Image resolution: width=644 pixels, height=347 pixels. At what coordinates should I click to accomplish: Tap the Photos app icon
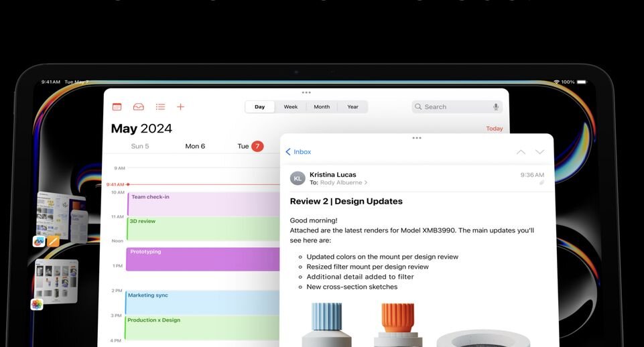pyautogui.click(x=37, y=304)
